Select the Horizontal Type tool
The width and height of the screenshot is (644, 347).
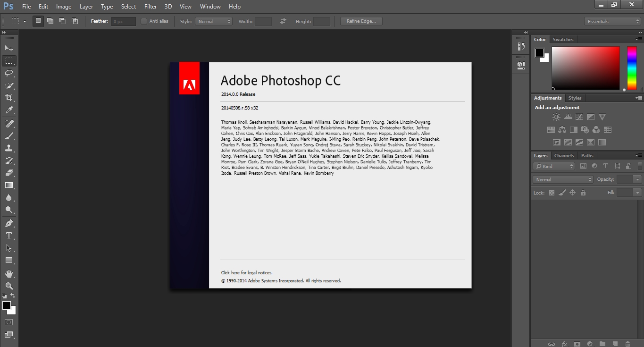(9, 236)
